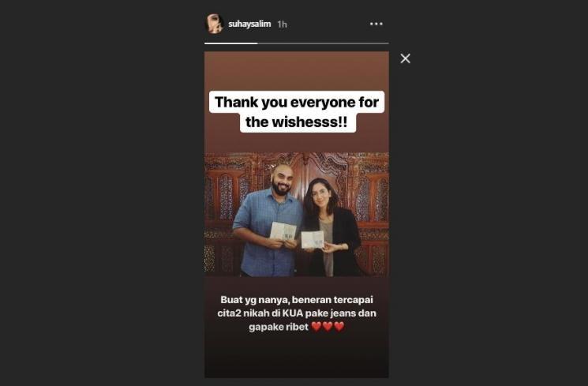Click the 1h timestamp label
Screen dimensions: 588x386
tap(282, 24)
